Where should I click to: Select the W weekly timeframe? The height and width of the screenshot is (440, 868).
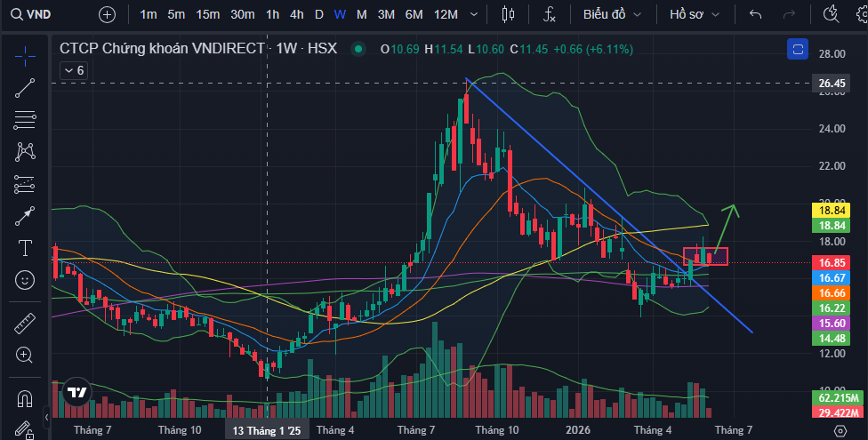click(x=340, y=14)
